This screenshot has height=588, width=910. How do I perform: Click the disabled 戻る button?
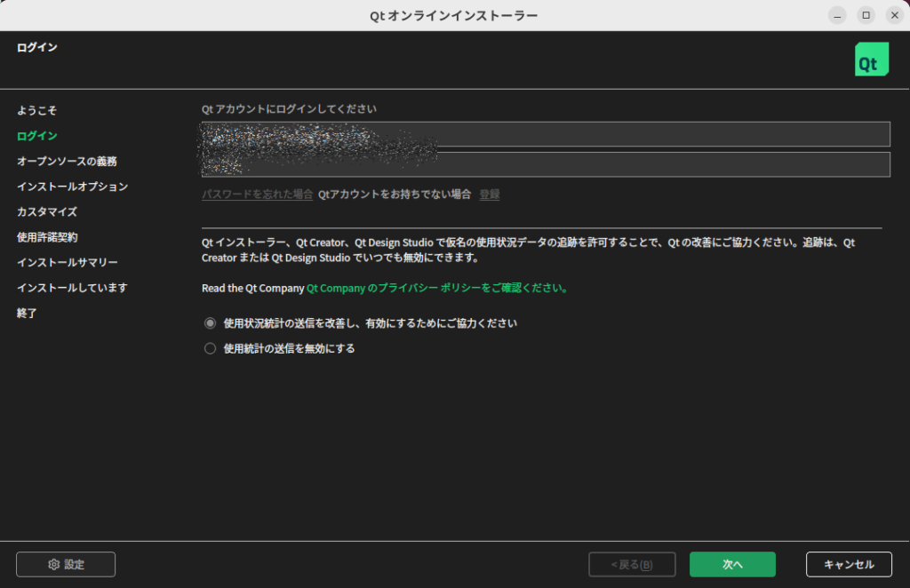point(632,564)
